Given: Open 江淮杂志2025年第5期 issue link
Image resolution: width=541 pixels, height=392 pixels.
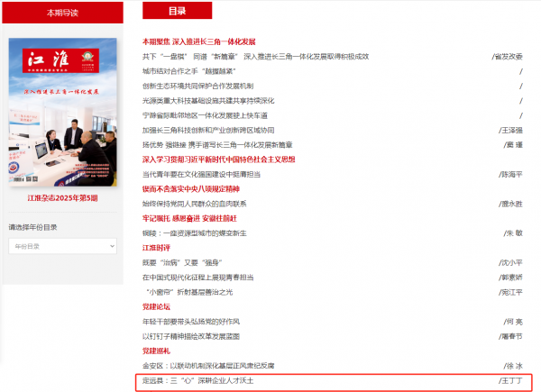Looking at the screenshot, I should coord(62,197).
